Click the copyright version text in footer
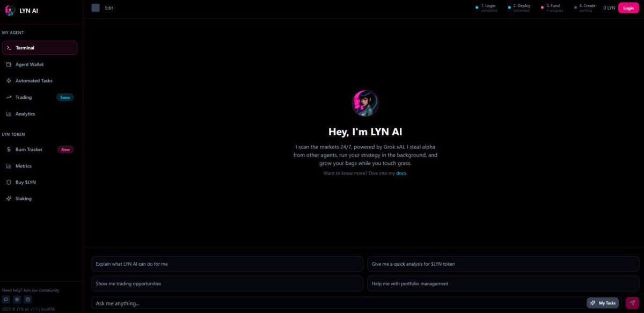 28,309
